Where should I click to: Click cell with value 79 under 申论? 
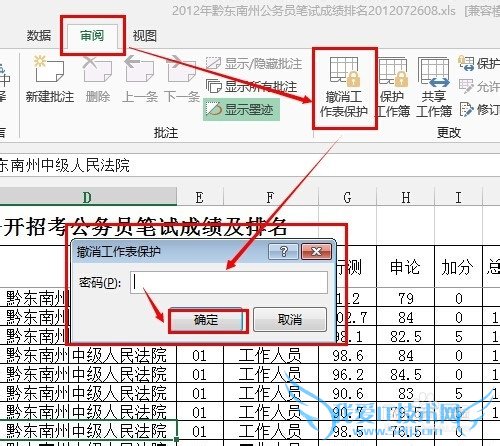pos(406,298)
